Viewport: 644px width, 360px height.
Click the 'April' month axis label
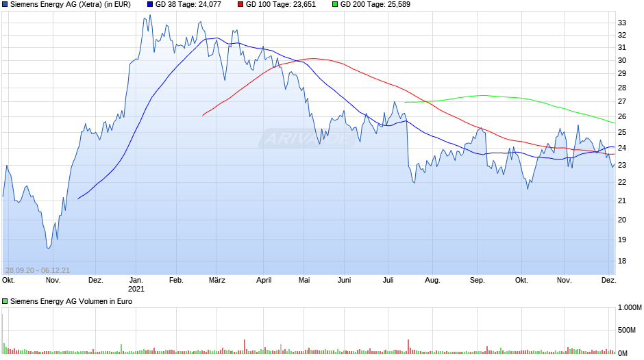click(x=264, y=281)
